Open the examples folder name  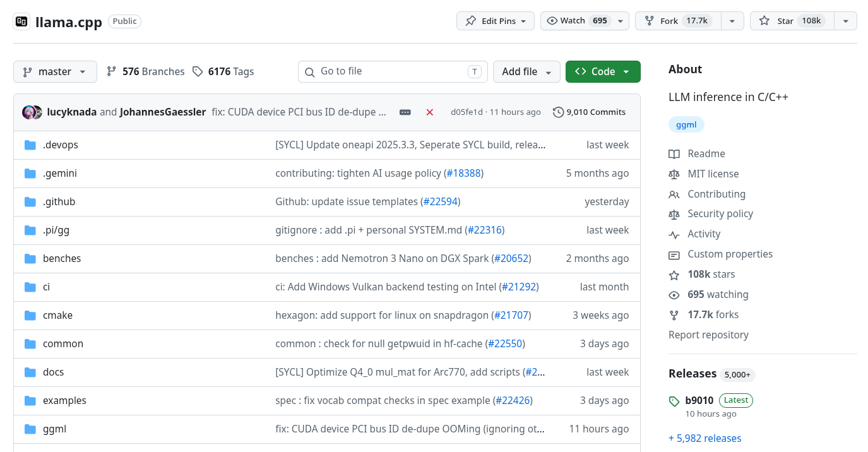click(64, 401)
